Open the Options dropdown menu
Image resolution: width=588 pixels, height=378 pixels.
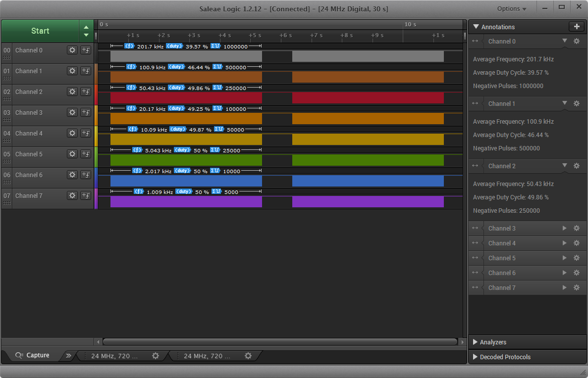click(x=512, y=8)
